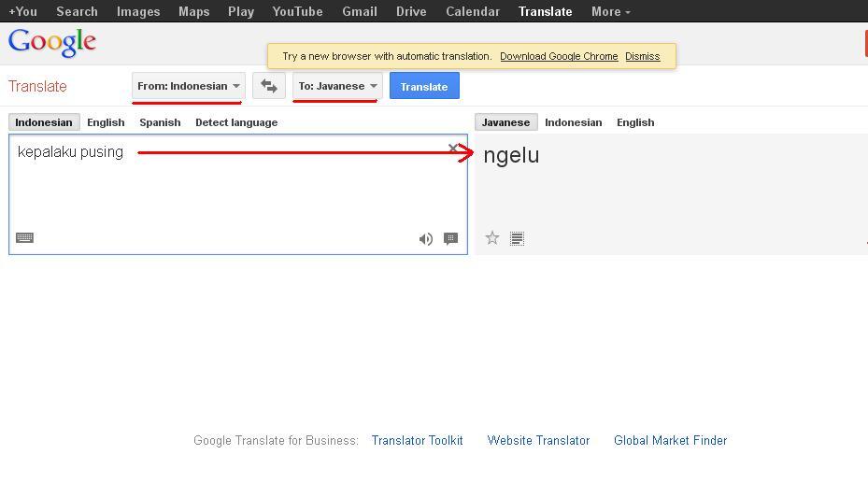
Task: Star the translation to save to phrasebook
Action: coord(492,238)
